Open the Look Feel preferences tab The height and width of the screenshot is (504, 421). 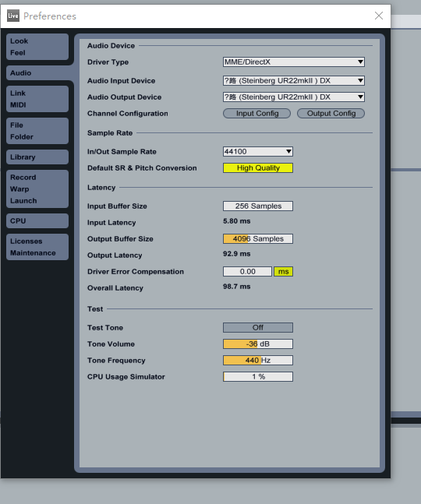(x=37, y=47)
